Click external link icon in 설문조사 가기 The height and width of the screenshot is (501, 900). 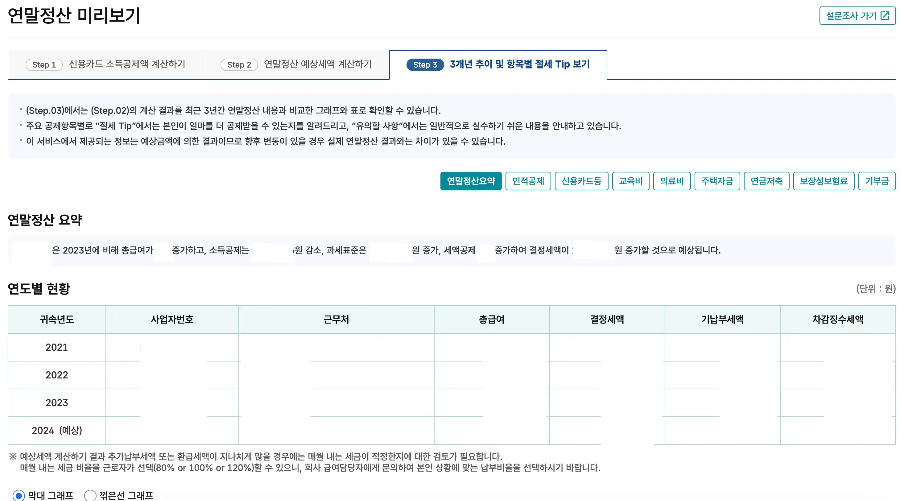pos(885,16)
